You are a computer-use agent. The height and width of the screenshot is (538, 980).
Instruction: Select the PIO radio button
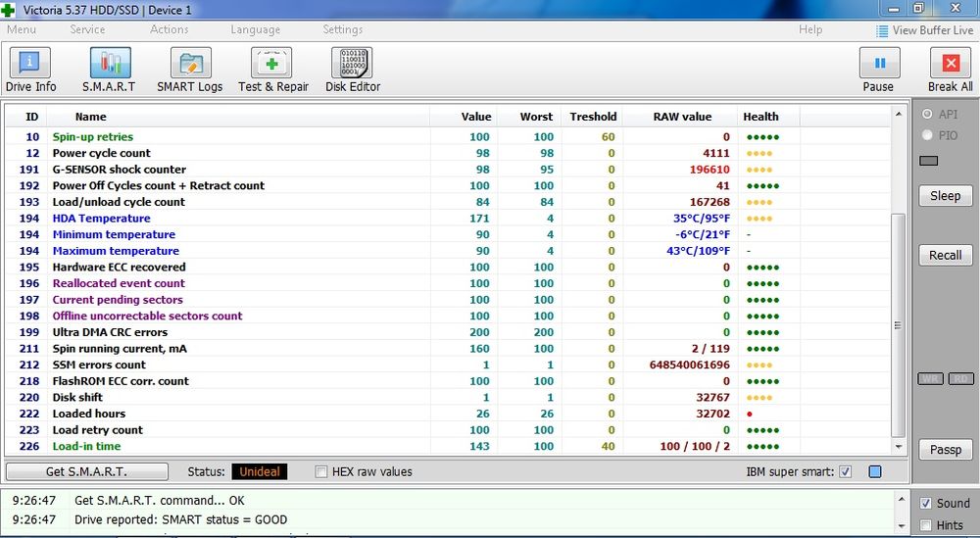[927, 135]
